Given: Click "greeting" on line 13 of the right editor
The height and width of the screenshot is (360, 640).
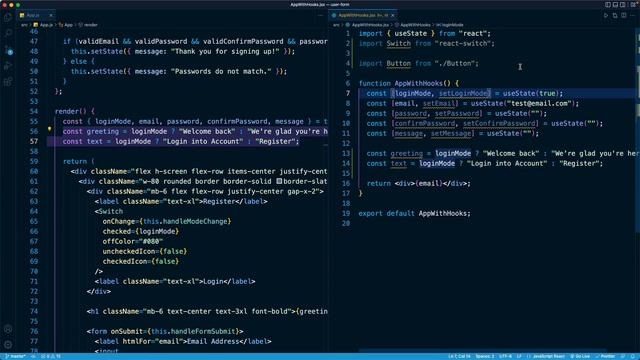Looking at the screenshot, I should coord(407,153).
